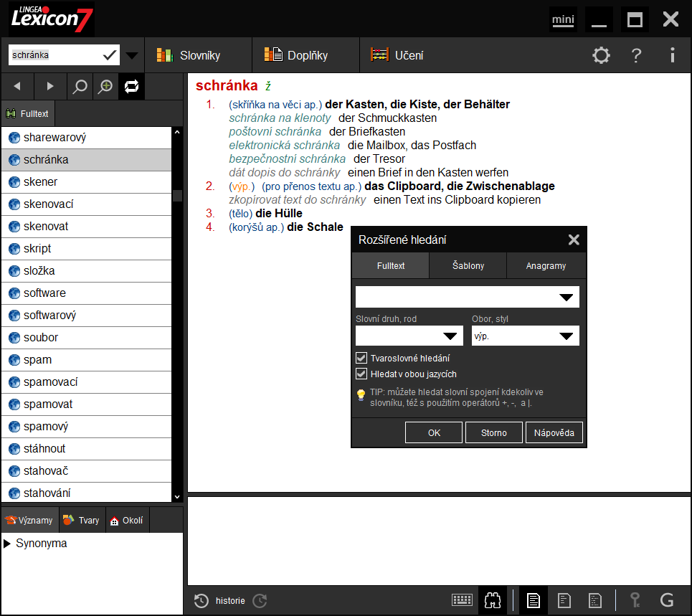Launch Google lookup with the G icon
Image resolution: width=692 pixels, height=616 pixels.
click(667, 600)
